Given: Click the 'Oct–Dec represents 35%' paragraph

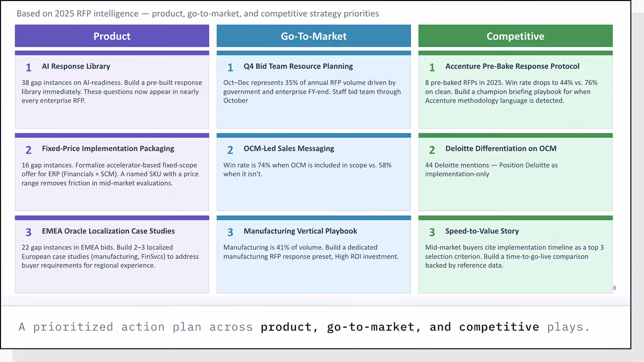Looking at the screenshot, I should coord(312,91).
